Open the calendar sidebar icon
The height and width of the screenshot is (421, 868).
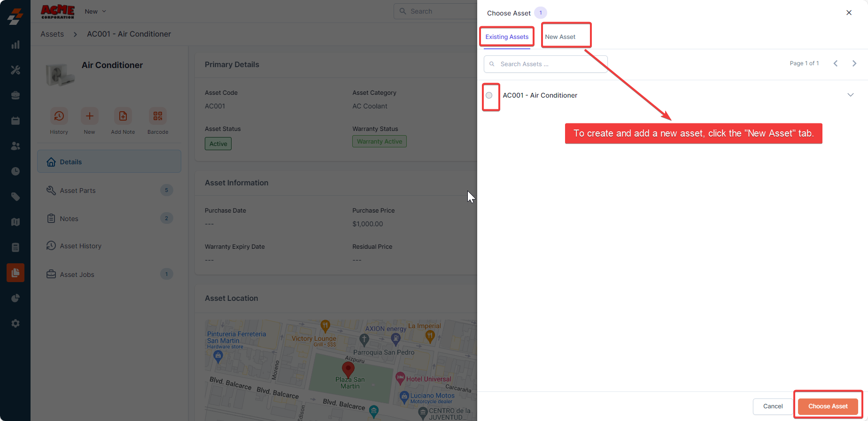(15, 121)
